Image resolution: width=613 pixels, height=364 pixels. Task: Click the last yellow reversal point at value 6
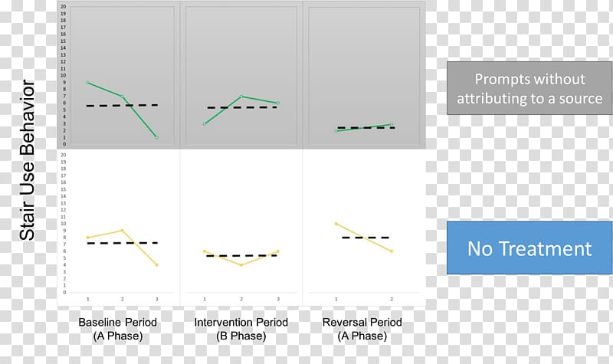tap(392, 251)
